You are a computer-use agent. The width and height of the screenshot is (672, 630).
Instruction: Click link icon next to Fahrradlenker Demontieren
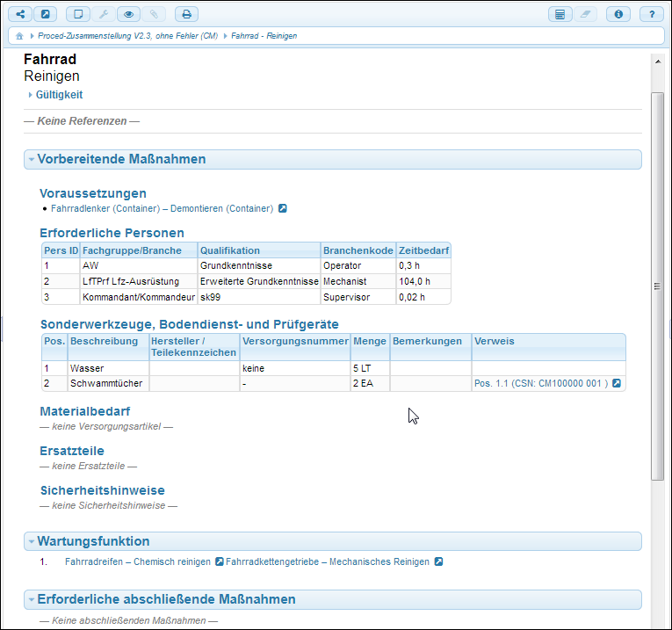coord(283,208)
